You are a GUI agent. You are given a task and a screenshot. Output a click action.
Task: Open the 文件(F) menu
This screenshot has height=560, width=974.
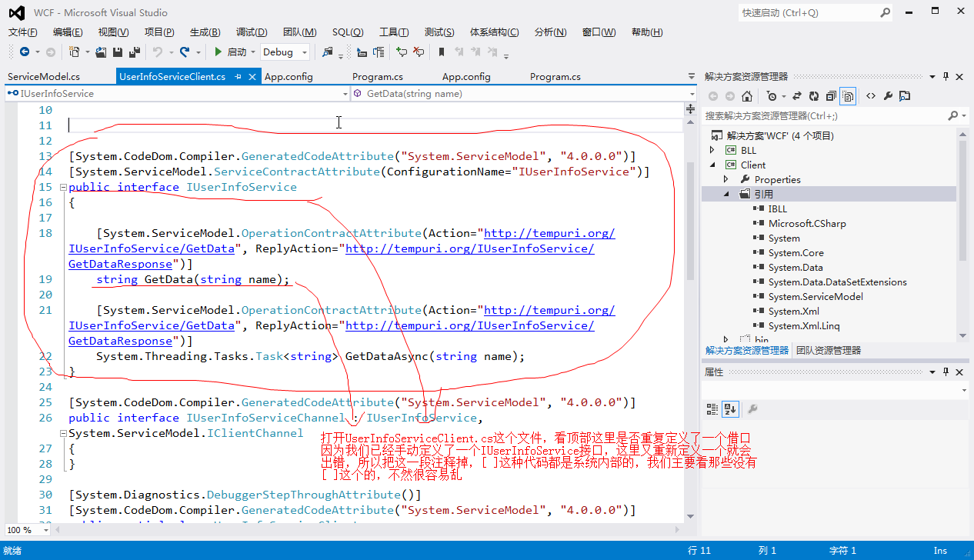tap(22, 32)
